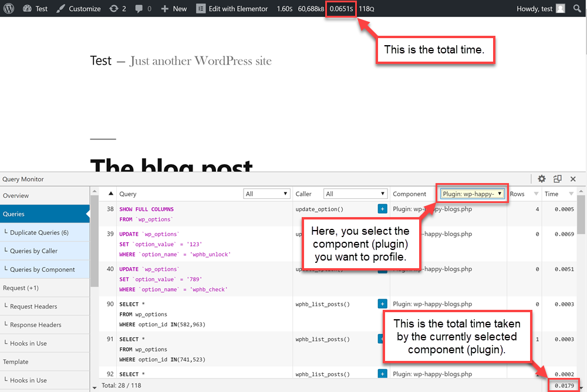The height and width of the screenshot is (392, 587).
Task: Pop out the Query Monitor panel position icon
Action: (557, 179)
